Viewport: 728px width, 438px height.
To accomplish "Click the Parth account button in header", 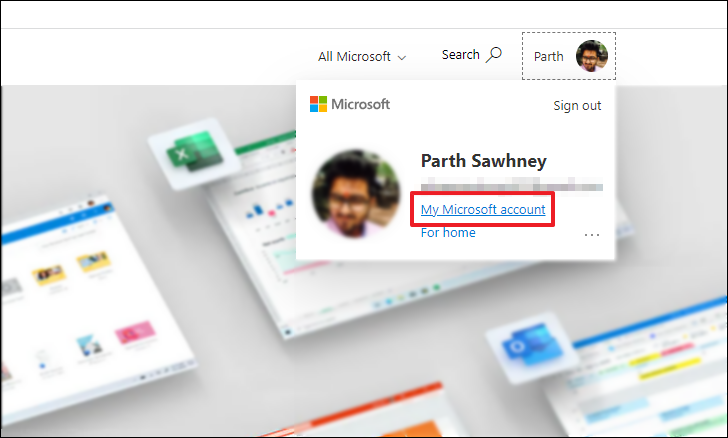I will coord(569,56).
